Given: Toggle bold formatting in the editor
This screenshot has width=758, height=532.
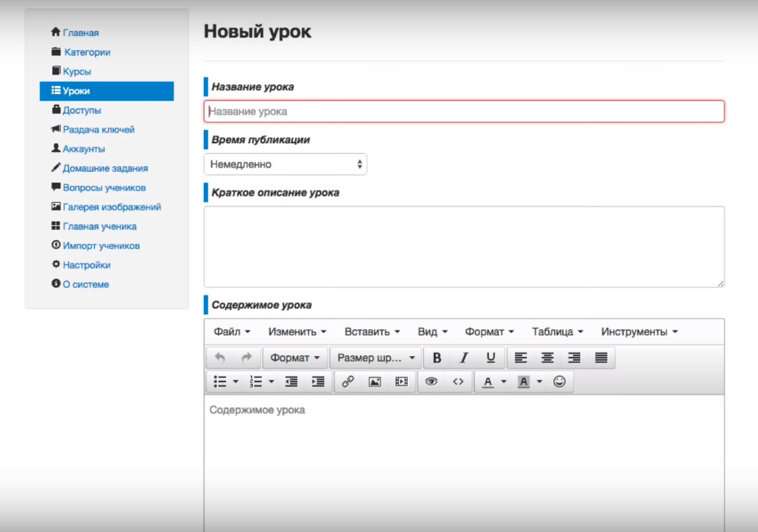Looking at the screenshot, I should click(x=437, y=358).
